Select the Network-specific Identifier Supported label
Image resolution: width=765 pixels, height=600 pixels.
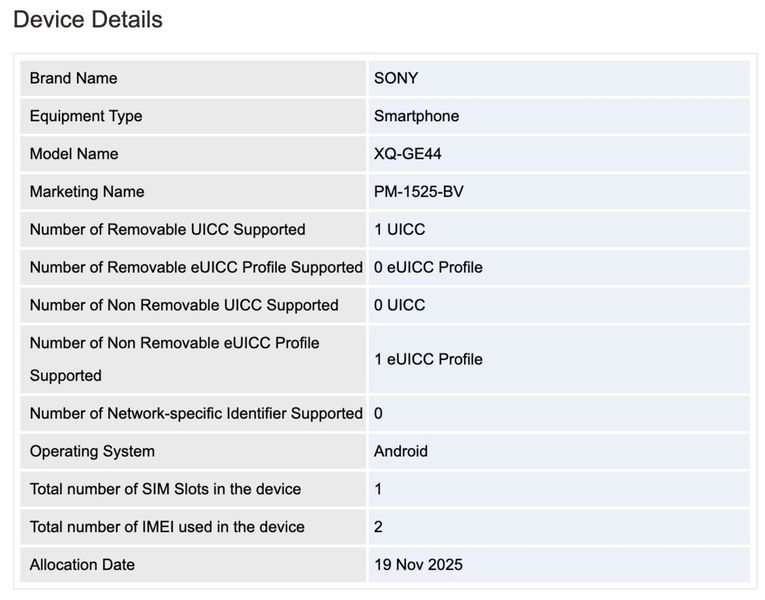pyautogui.click(x=196, y=413)
